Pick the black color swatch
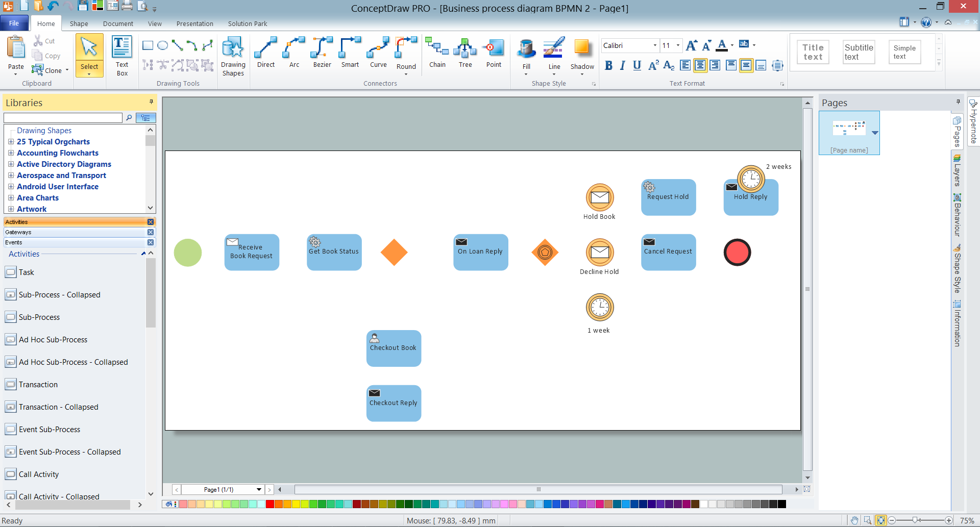 (x=782, y=505)
